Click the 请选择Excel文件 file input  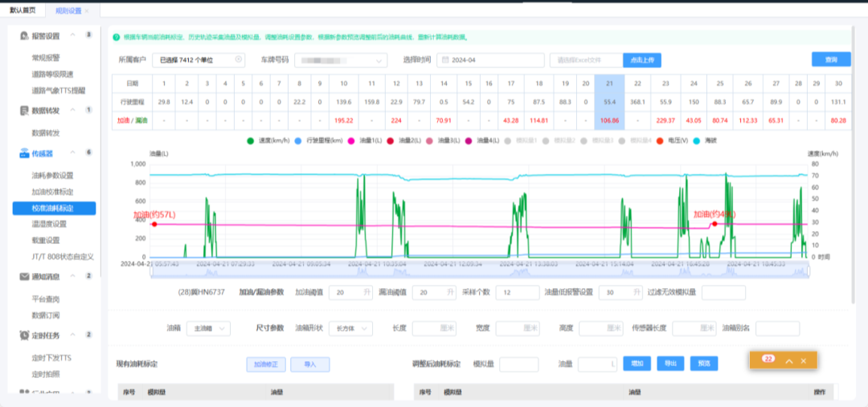(586, 60)
